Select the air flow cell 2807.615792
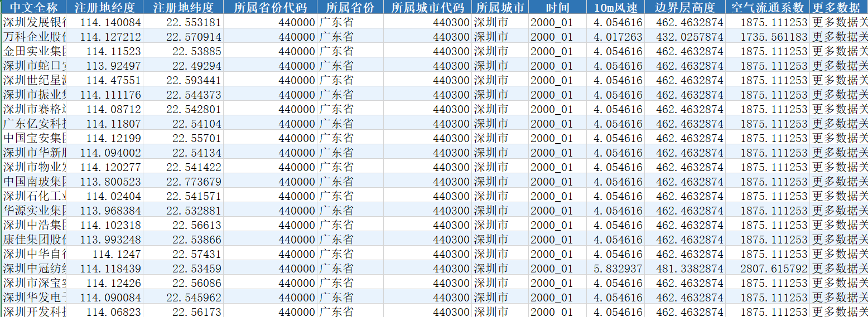Image resolution: width=868 pixels, height=317 pixels. point(768,269)
